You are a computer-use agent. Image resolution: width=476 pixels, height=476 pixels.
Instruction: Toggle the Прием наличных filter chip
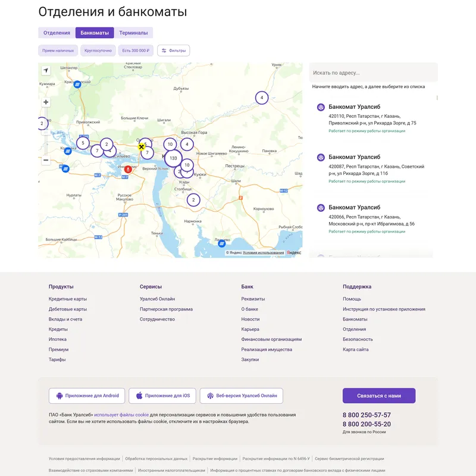pos(58,51)
